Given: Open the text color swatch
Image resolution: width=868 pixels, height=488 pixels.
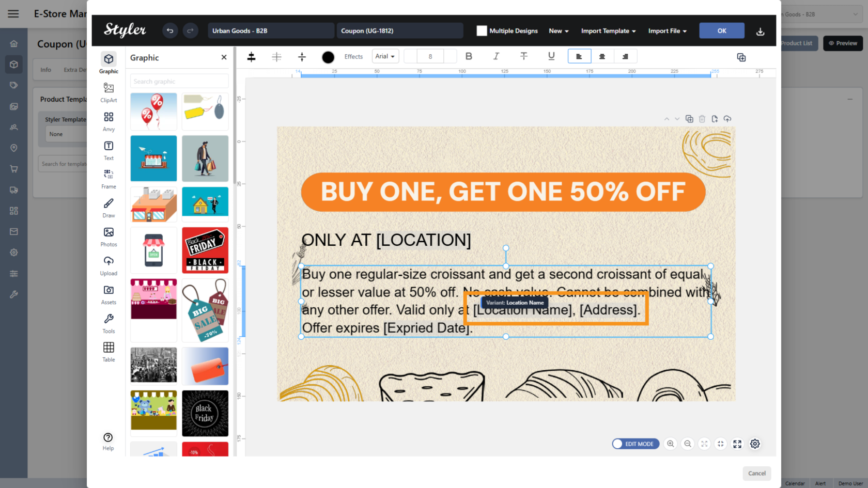Looking at the screenshot, I should pos(328,57).
